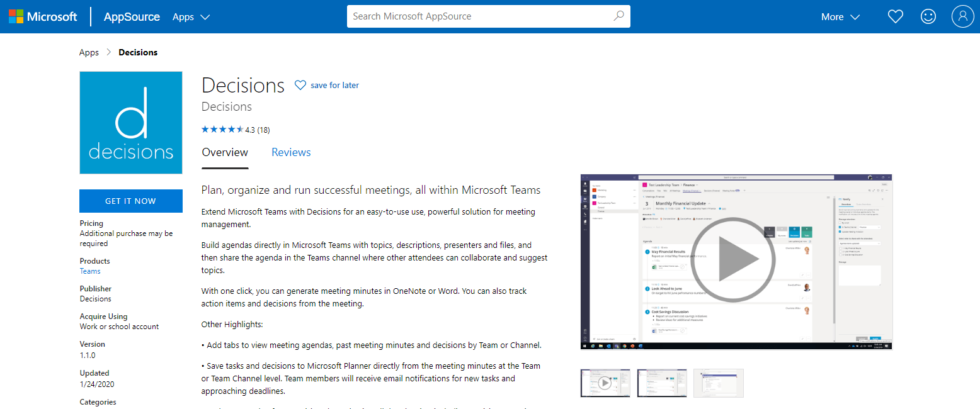Select the Overview tab

(x=225, y=152)
